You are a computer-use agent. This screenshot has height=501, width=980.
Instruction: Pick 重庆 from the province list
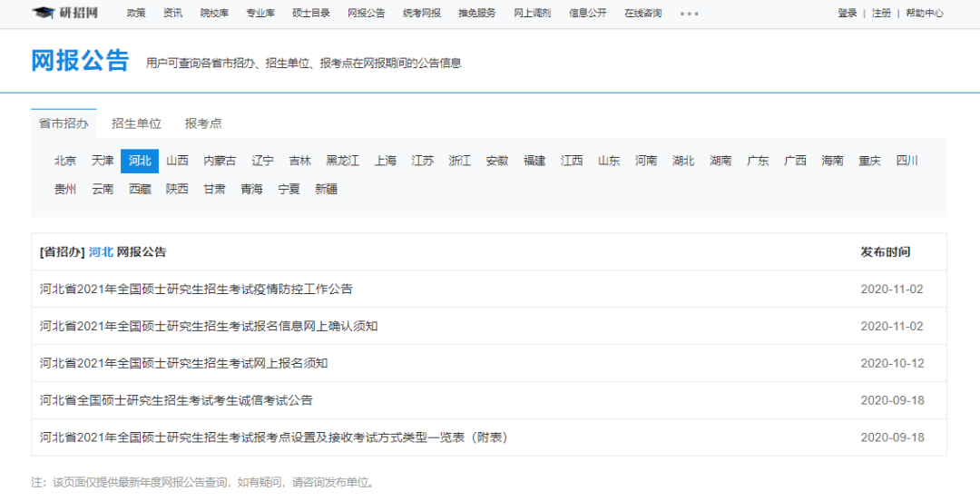[870, 161]
